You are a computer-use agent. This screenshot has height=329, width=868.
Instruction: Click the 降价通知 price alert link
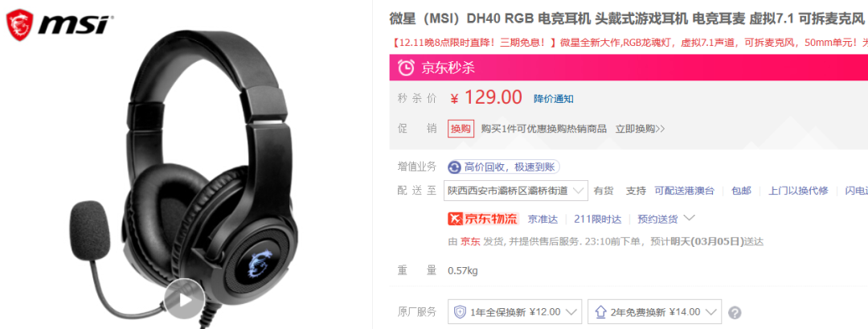pyautogui.click(x=554, y=99)
